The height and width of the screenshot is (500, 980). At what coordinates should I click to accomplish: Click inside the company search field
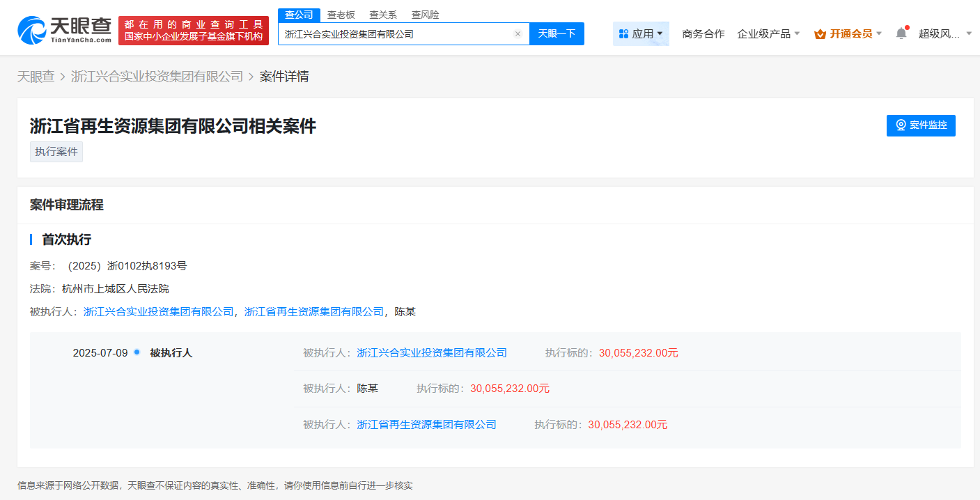click(397, 33)
